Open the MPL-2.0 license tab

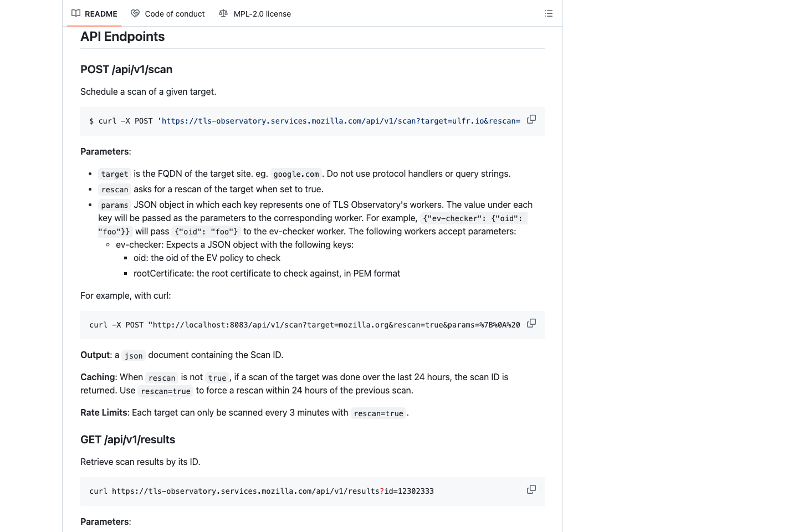(262, 13)
